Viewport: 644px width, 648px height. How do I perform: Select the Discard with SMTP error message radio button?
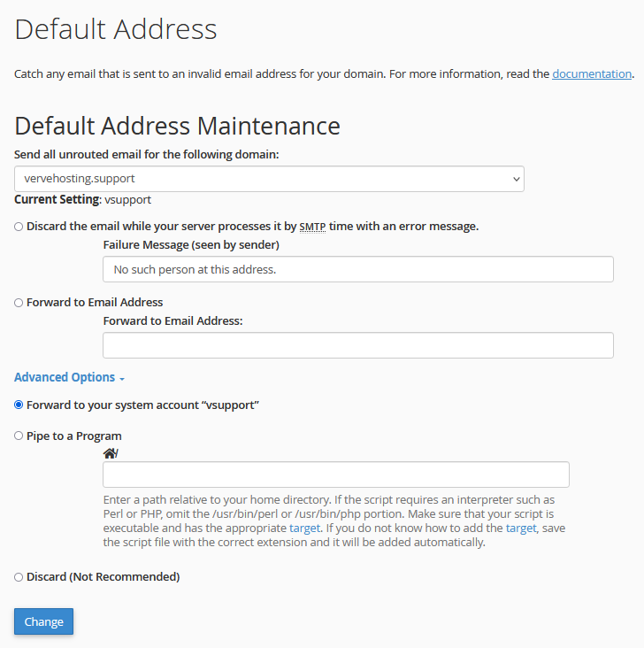(x=19, y=227)
